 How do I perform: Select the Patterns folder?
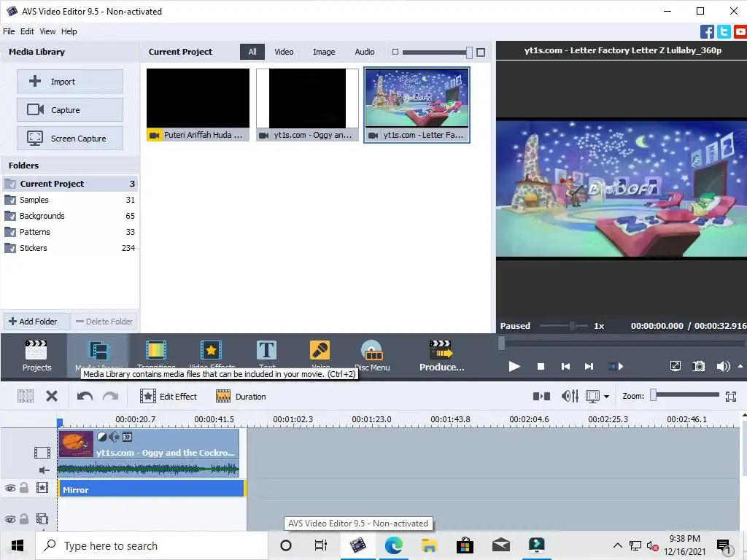pos(70,232)
